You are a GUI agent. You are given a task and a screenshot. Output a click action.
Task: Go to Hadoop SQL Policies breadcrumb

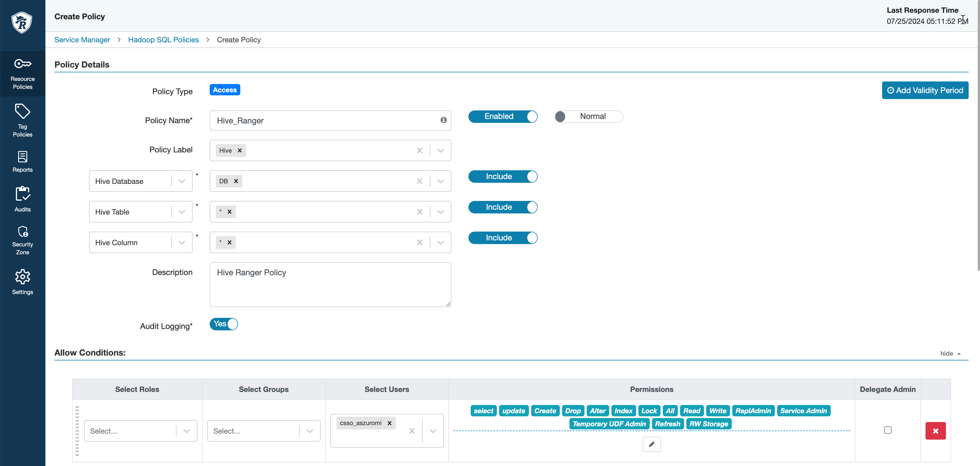point(163,40)
